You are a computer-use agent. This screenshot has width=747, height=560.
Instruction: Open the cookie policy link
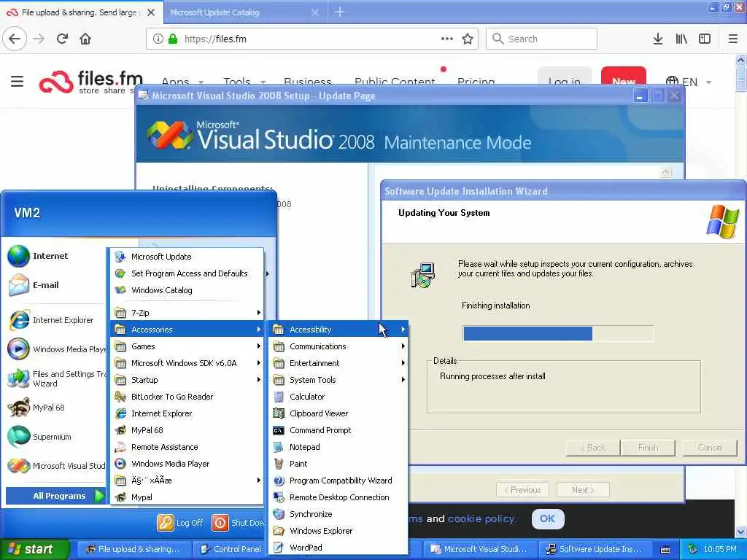point(481,518)
